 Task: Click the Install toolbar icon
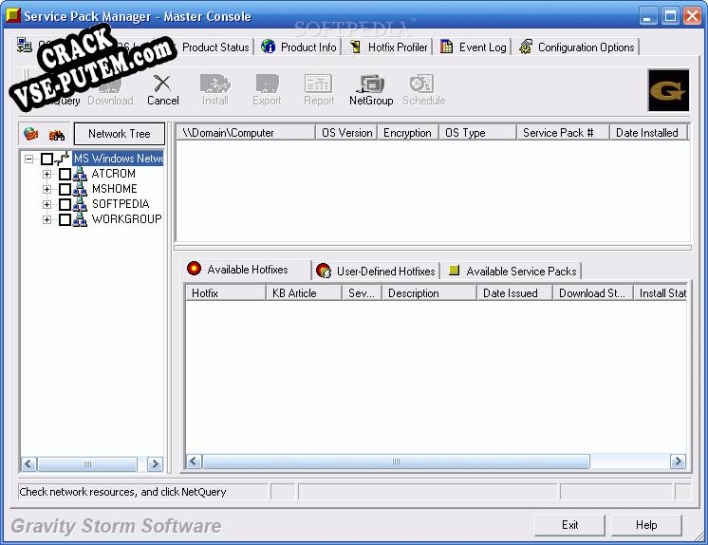[x=215, y=84]
